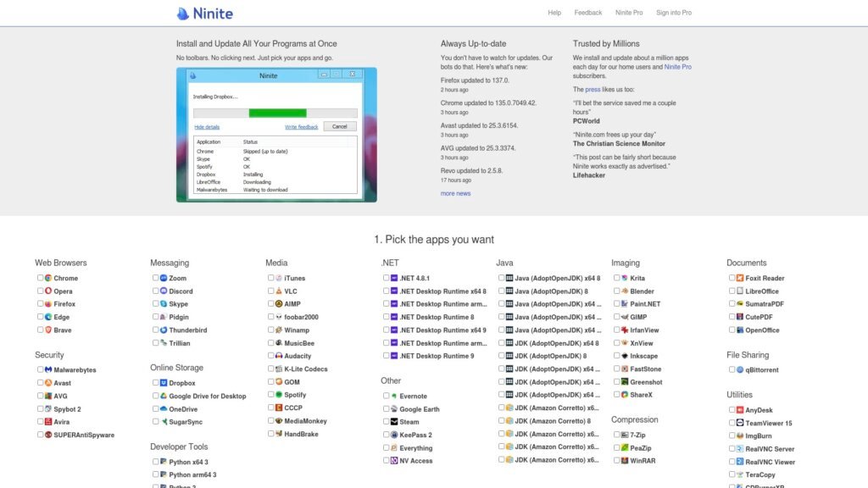Viewport: 868px width, 488px height.
Task: Select the OneDrive checkbox
Action: tap(156, 409)
